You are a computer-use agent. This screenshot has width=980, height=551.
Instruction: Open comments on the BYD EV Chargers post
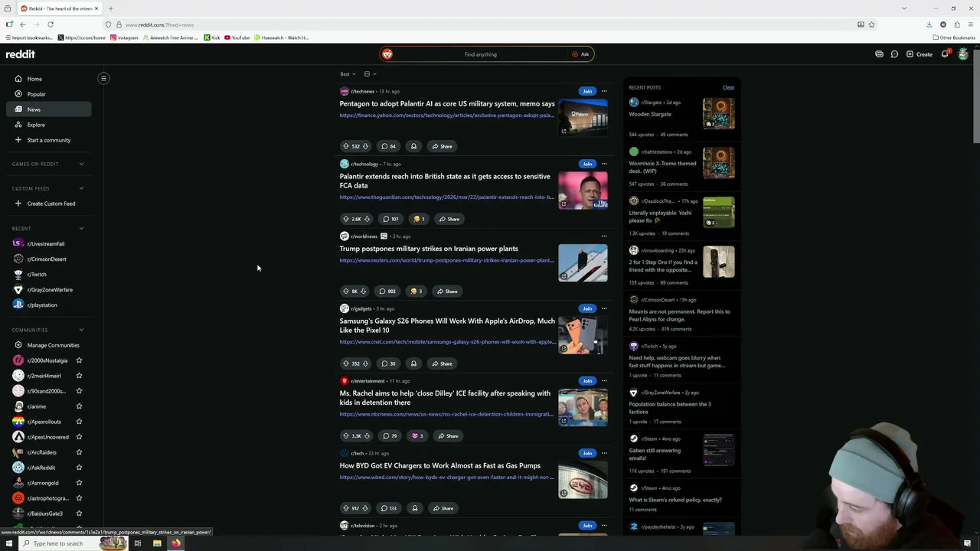(x=390, y=508)
